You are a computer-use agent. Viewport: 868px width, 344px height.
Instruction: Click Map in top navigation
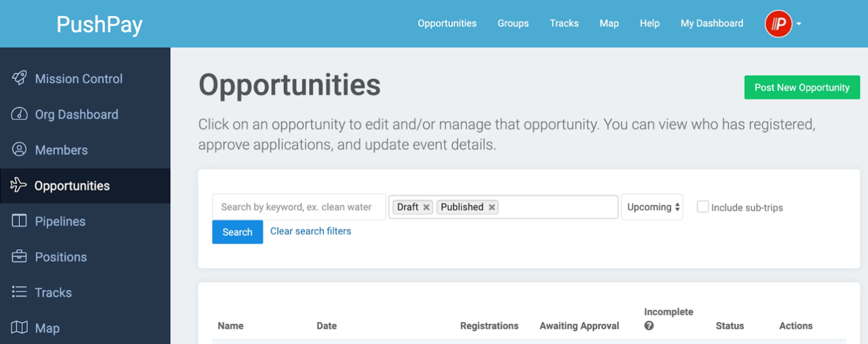[609, 24]
